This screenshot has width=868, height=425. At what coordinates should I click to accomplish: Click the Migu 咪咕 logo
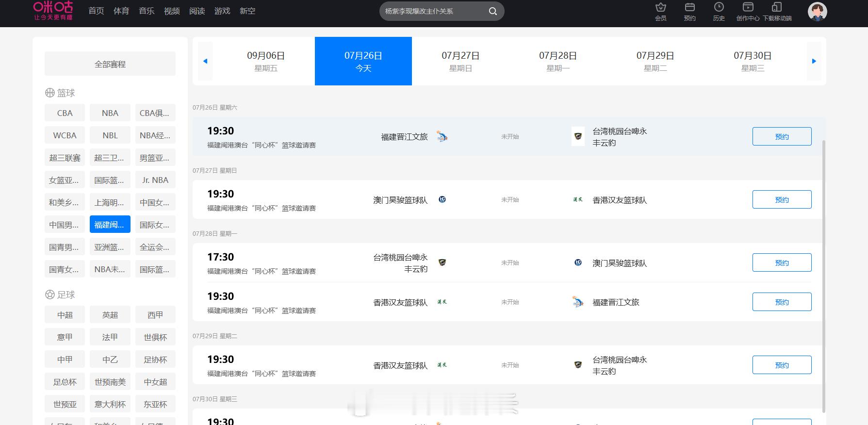coord(53,10)
